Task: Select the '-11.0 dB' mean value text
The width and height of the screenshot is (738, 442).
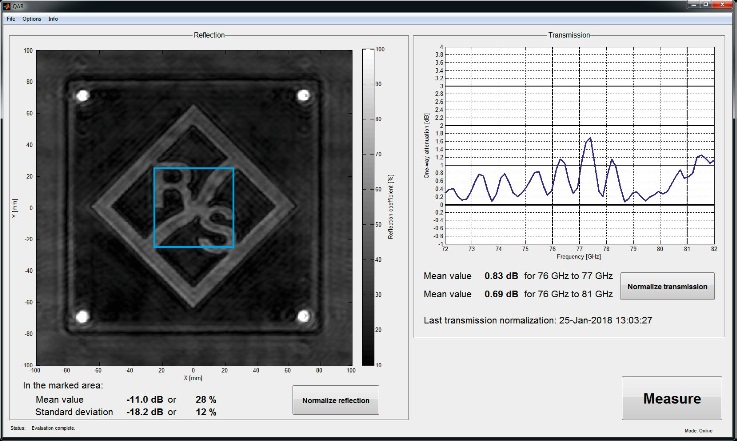Action: click(144, 399)
